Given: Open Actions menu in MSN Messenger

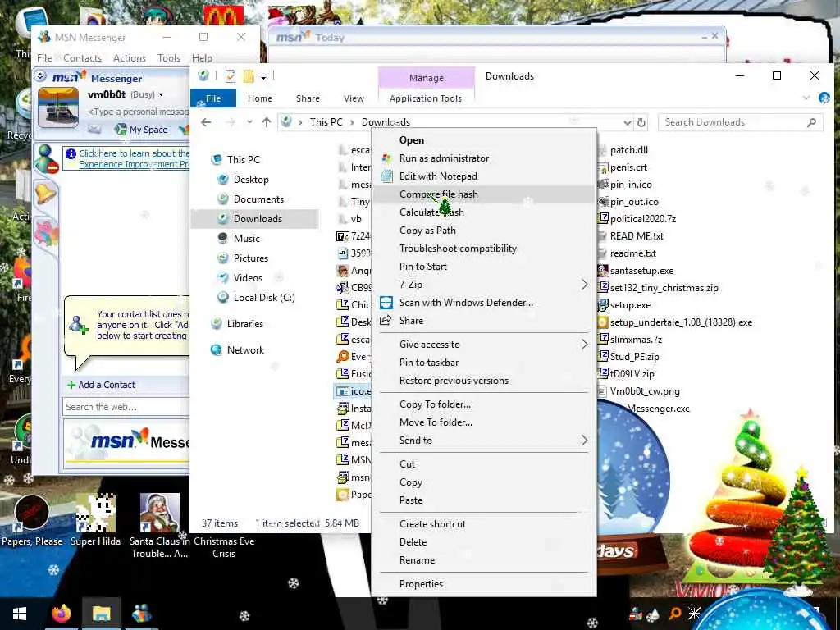Looking at the screenshot, I should pyautogui.click(x=129, y=58).
